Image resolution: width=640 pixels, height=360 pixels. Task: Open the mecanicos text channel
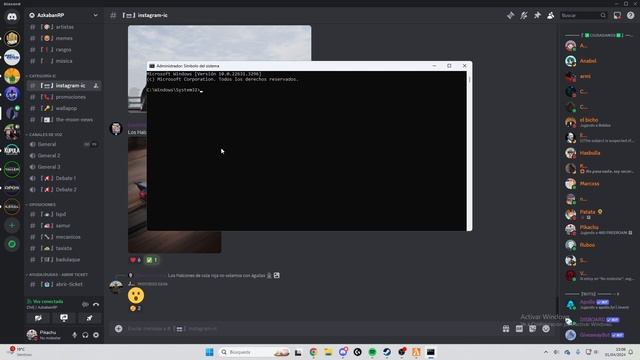pyautogui.click(x=63, y=237)
